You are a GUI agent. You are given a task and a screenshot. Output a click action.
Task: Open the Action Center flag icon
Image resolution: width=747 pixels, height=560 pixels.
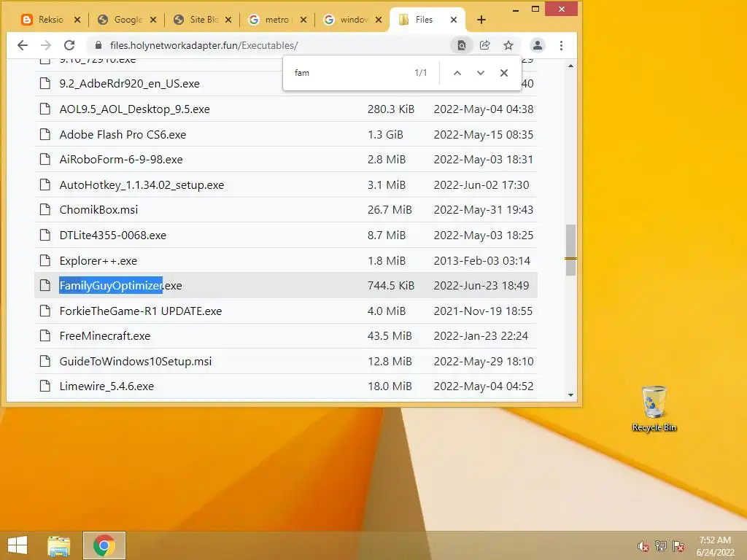678,546
